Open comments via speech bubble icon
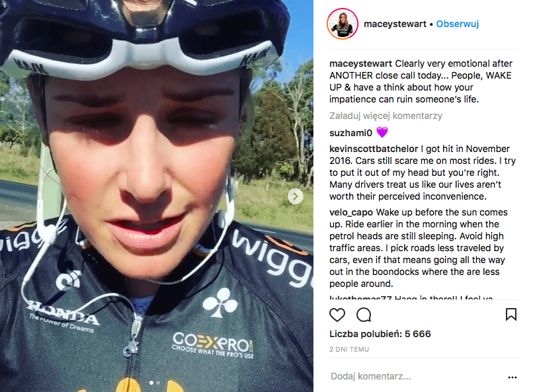The image size is (533, 392). point(364,314)
